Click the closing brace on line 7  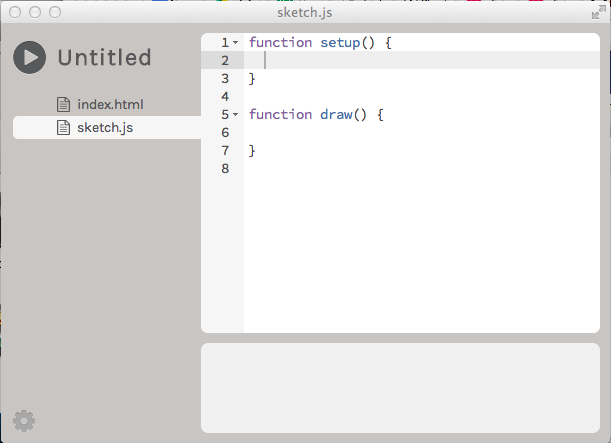pos(252,151)
